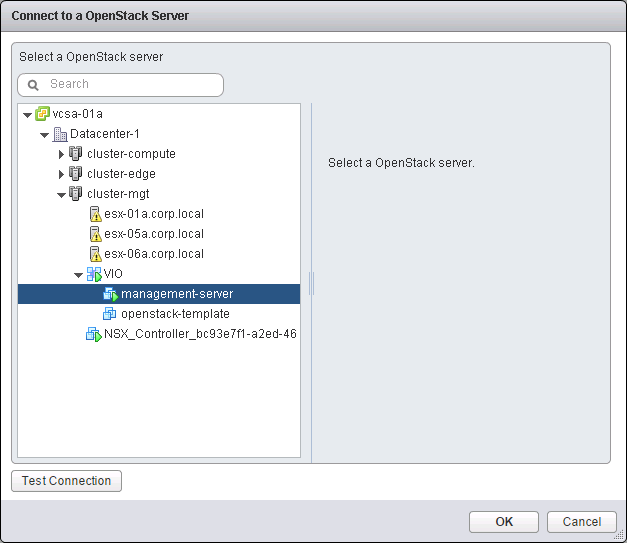627x543 pixels.
Task: Click the NSX_Controller VM icon
Action: point(94,334)
